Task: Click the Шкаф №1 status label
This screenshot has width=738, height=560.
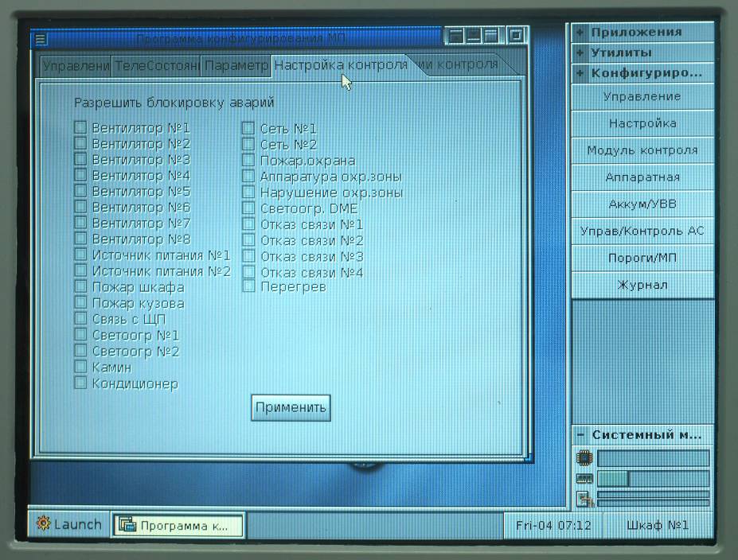Action: click(x=658, y=525)
